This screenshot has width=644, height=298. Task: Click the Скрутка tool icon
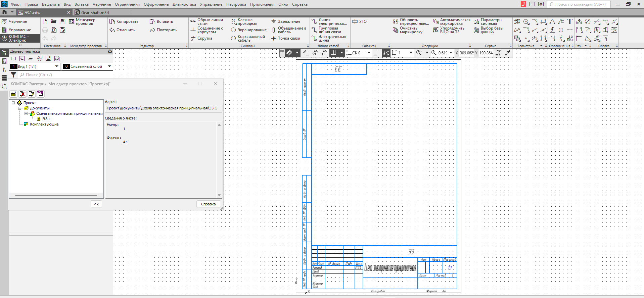(x=193, y=38)
